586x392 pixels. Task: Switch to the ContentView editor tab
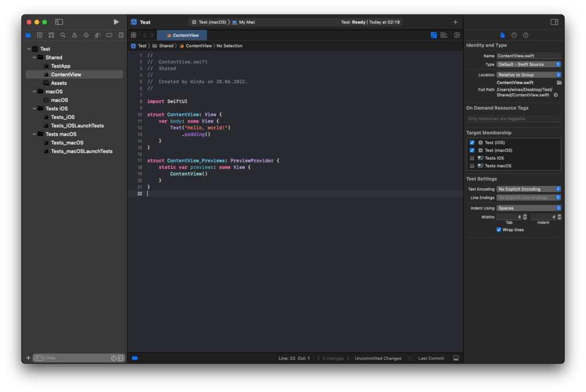(181, 34)
